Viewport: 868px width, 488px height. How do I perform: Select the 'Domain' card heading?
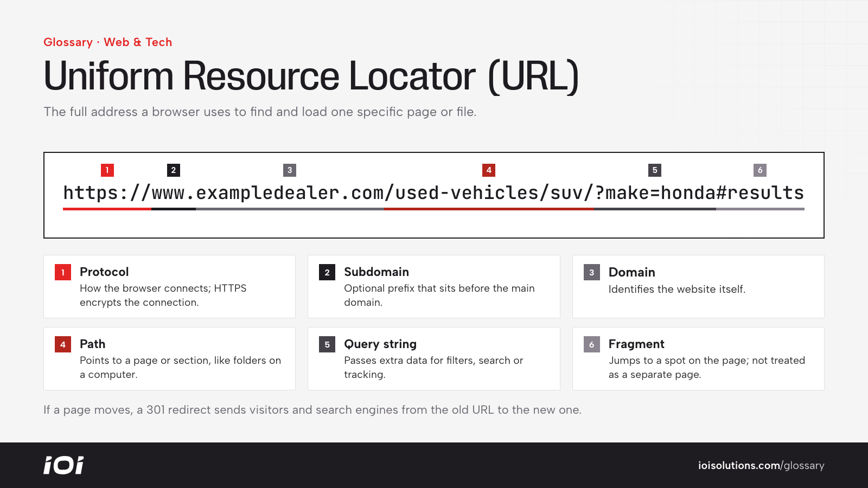(x=631, y=272)
